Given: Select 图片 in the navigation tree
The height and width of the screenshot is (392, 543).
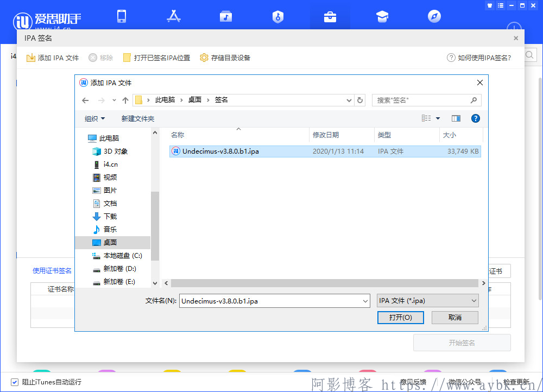Looking at the screenshot, I should [105, 191].
